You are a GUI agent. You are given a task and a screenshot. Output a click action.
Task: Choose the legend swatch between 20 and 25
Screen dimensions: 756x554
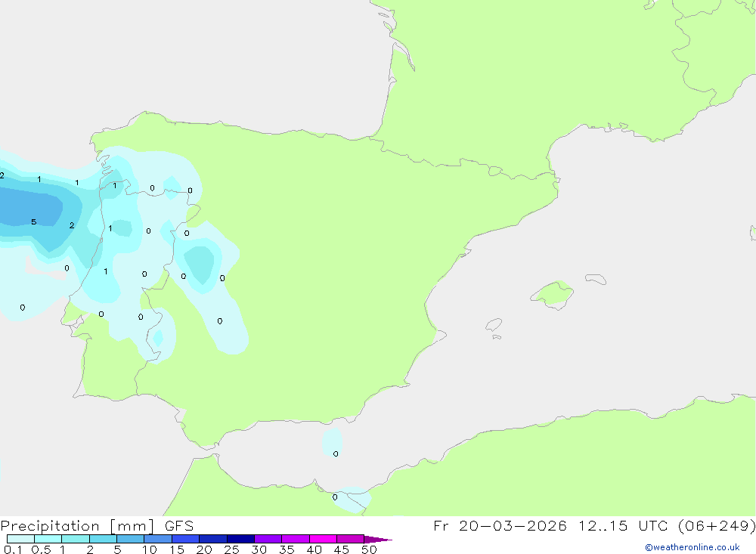(x=240, y=539)
